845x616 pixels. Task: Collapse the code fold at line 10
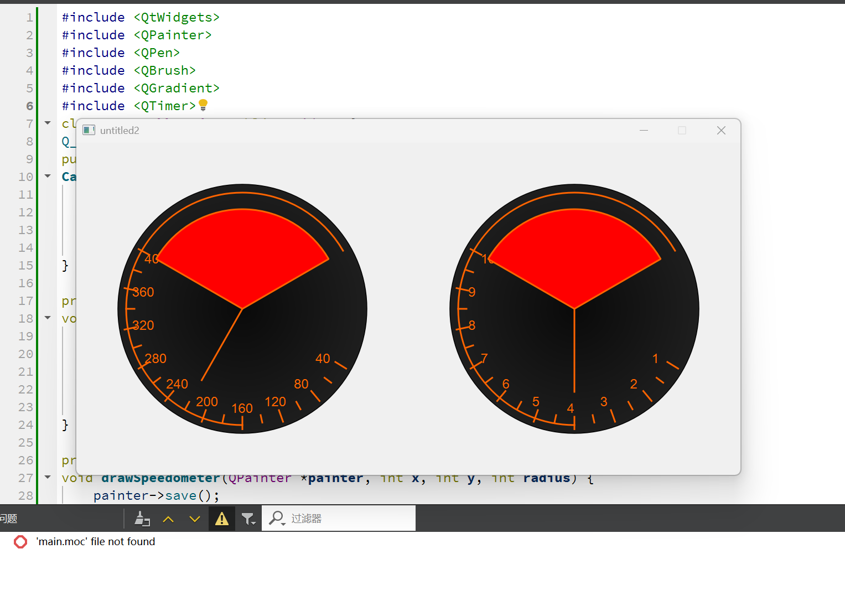(x=48, y=176)
